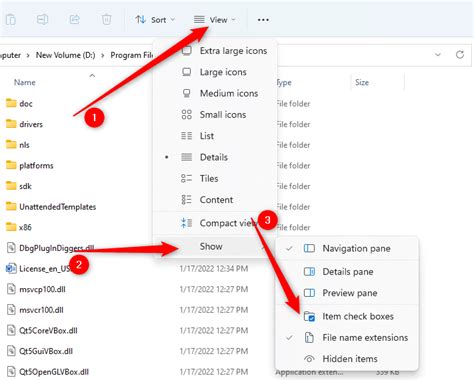
Task: Select Tiles view option
Action: coord(215,179)
